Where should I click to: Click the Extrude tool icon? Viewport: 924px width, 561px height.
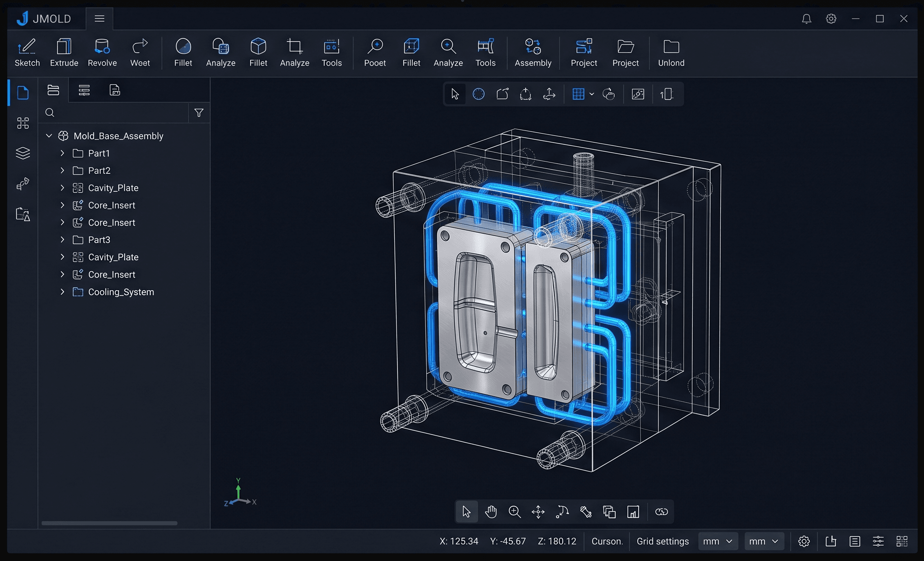[64, 46]
